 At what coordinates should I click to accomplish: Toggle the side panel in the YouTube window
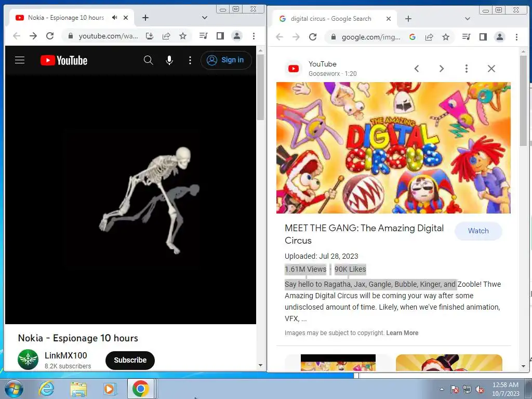tap(220, 36)
